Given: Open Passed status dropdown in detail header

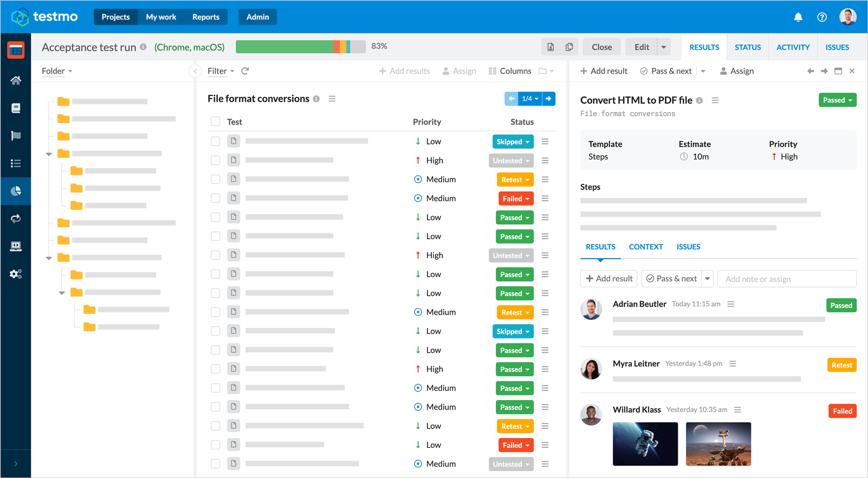Looking at the screenshot, I should 838,100.
